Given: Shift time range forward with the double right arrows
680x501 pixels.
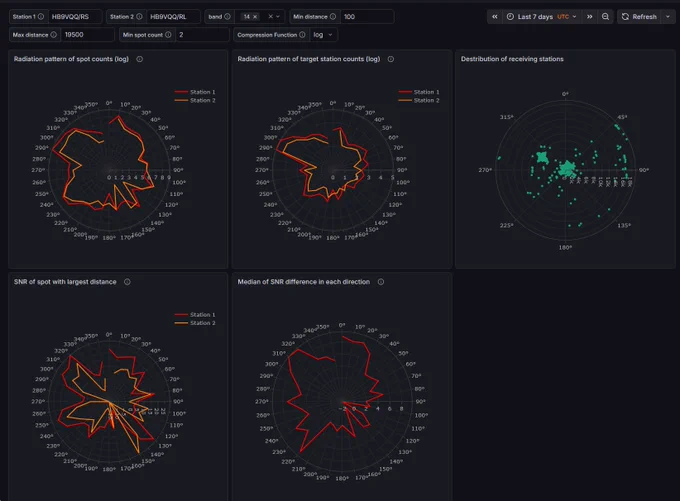Looking at the screenshot, I should pyautogui.click(x=589, y=16).
